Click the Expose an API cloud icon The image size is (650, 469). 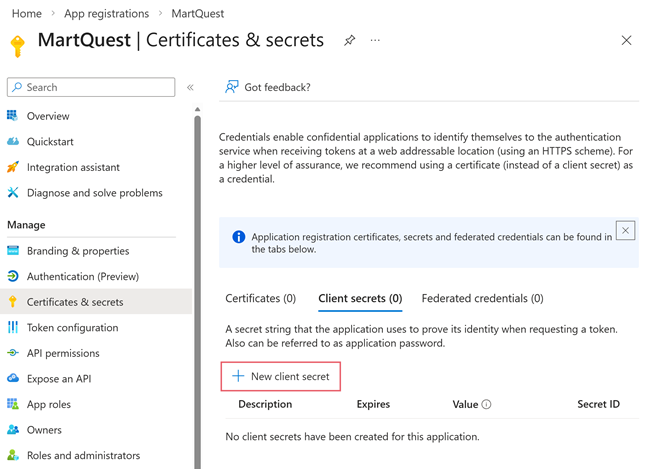(13, 378)
